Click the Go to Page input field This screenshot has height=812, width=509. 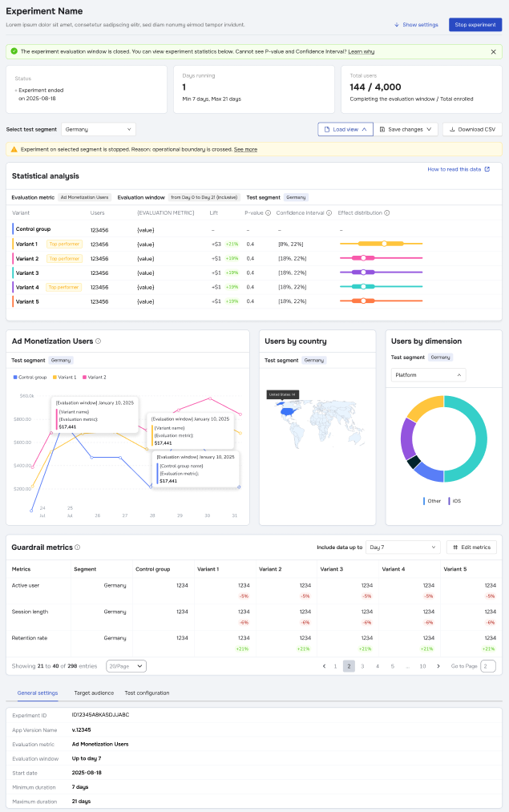point(488,666)
